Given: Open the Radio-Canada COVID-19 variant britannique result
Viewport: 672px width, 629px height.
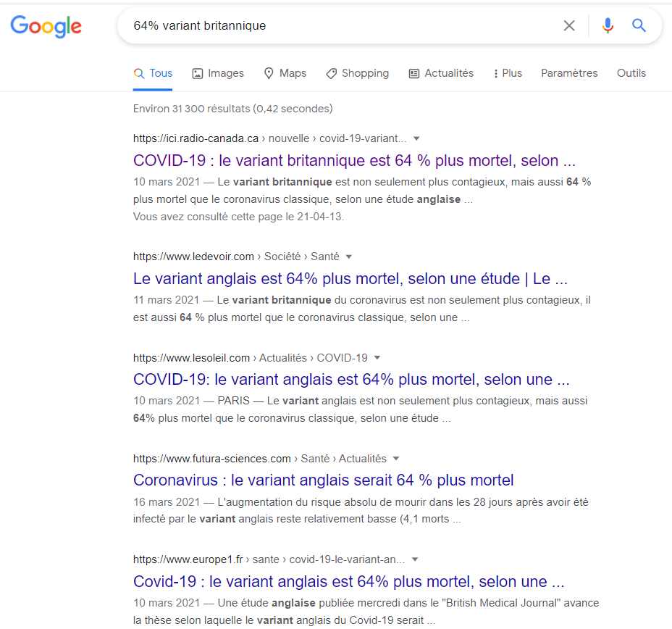Looking at the screenshot, I should coord(354,161).
